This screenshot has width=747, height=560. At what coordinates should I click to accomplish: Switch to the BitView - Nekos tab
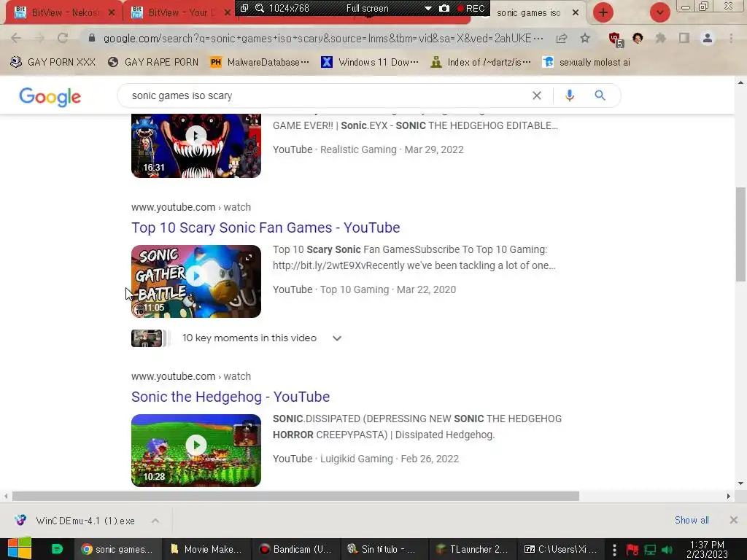(64, 12)
